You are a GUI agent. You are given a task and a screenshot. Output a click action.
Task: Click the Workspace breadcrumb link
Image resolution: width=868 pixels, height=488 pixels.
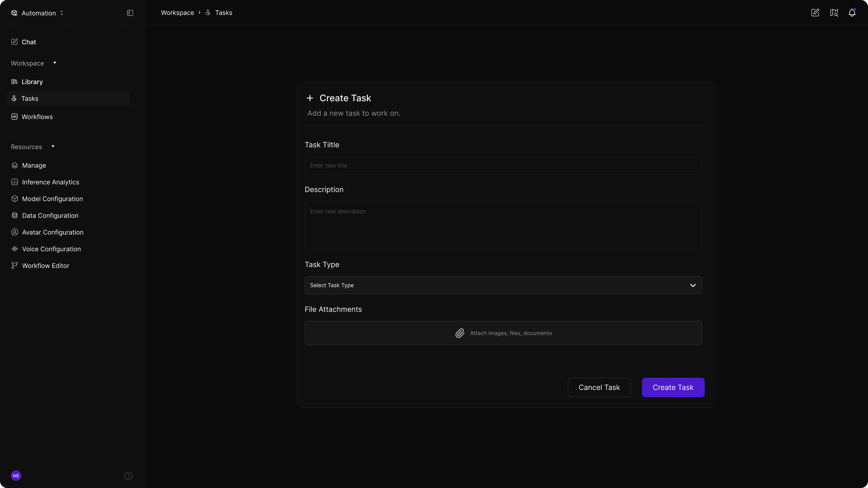[177, 13]
